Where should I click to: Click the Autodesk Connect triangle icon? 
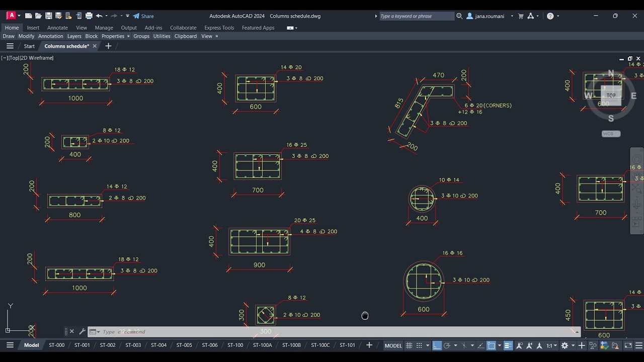pos(531,16)
